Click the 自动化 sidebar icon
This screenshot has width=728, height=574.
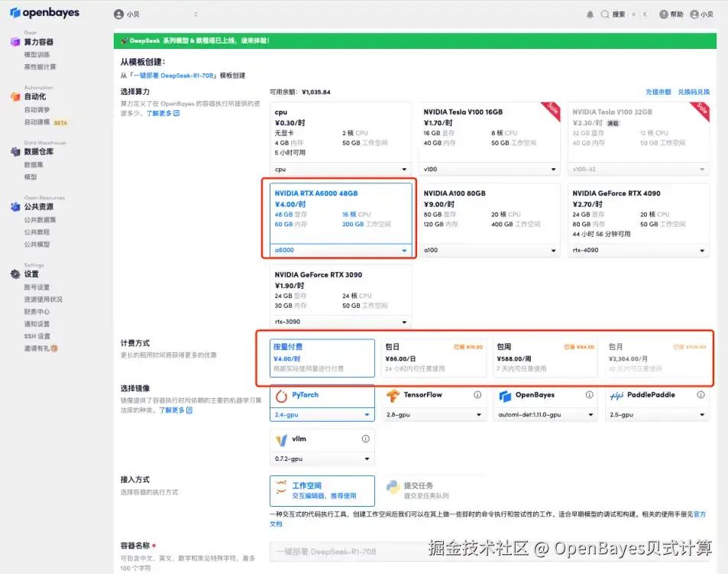click(x=15, y=96)
